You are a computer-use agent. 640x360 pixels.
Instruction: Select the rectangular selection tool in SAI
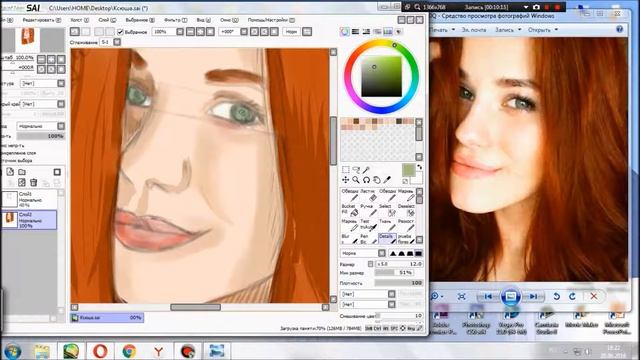pos(346,169)
